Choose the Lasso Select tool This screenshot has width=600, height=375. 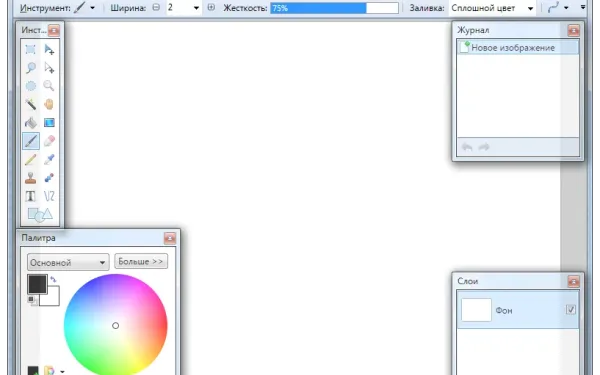(x=31, y=68)
